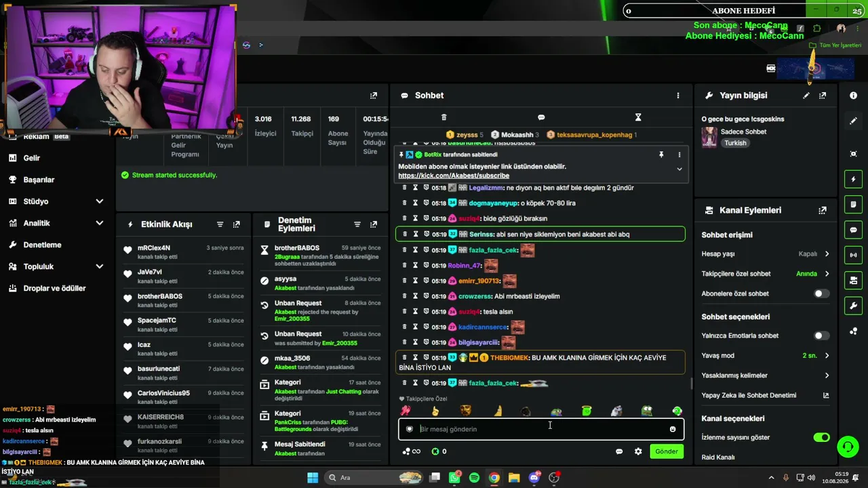The image size is (868, 488).
Task: Toggle Yalnızca Emotlarla sohbet switch
Action: pyautogui.click(x=821, y=335)
